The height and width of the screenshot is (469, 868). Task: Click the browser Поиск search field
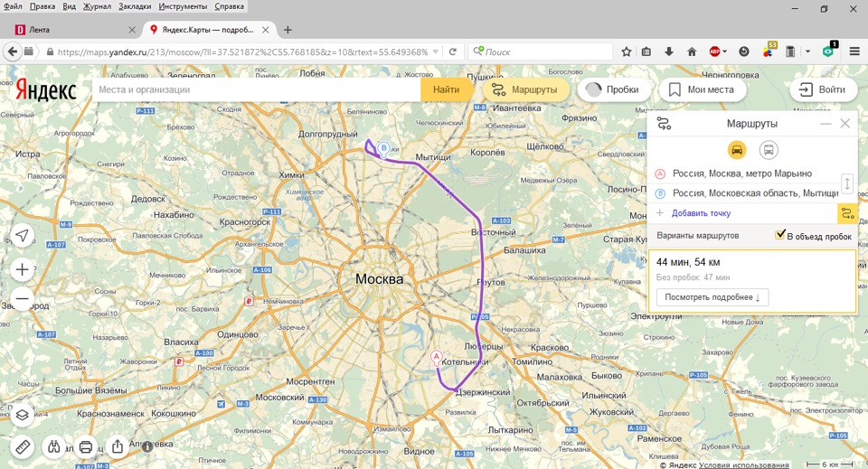point(542,52)
